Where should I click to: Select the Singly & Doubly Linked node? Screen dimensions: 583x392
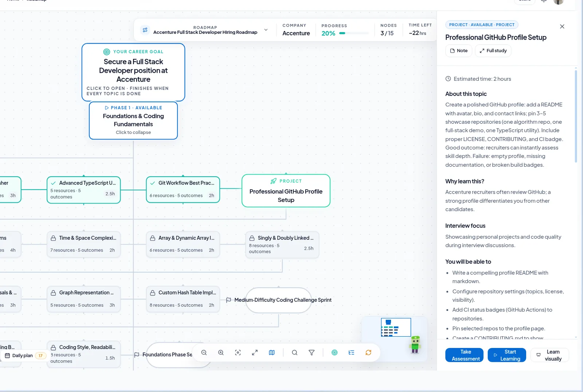pos(282,245)
